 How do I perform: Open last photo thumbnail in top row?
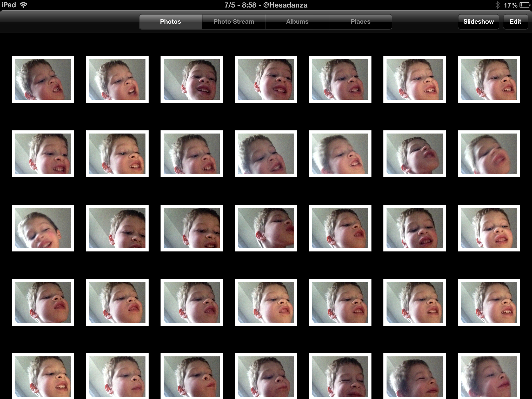tap(489, 79)
